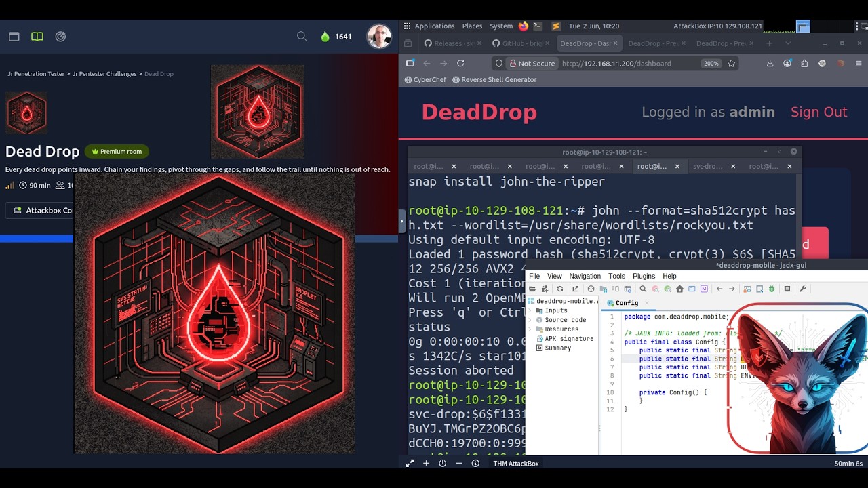The image size is (868, 488).
Task: Toggle jadx flatten packages icon
Action: (x=604, y=289)
